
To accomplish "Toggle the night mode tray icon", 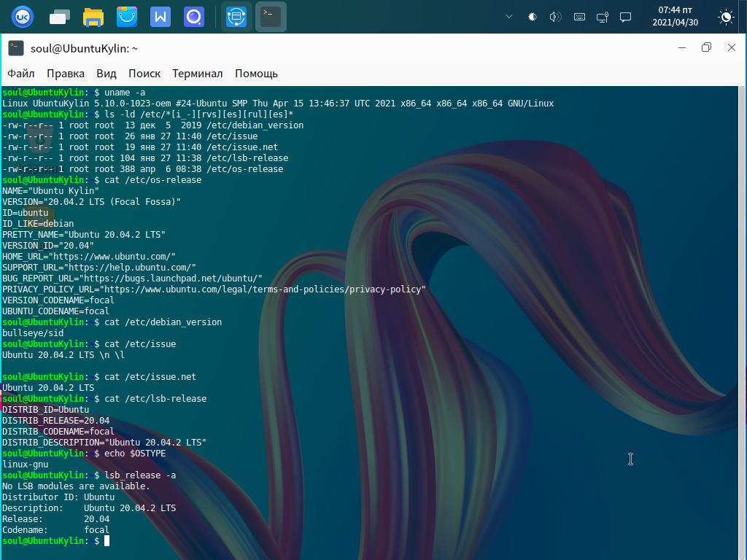I will pyautogui.click(x=532, y=17).
